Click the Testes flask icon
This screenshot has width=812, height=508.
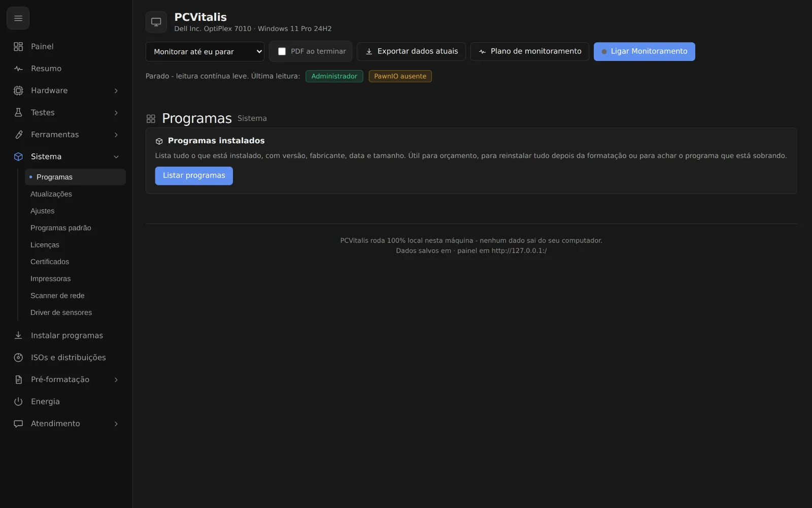coord(18,113)
